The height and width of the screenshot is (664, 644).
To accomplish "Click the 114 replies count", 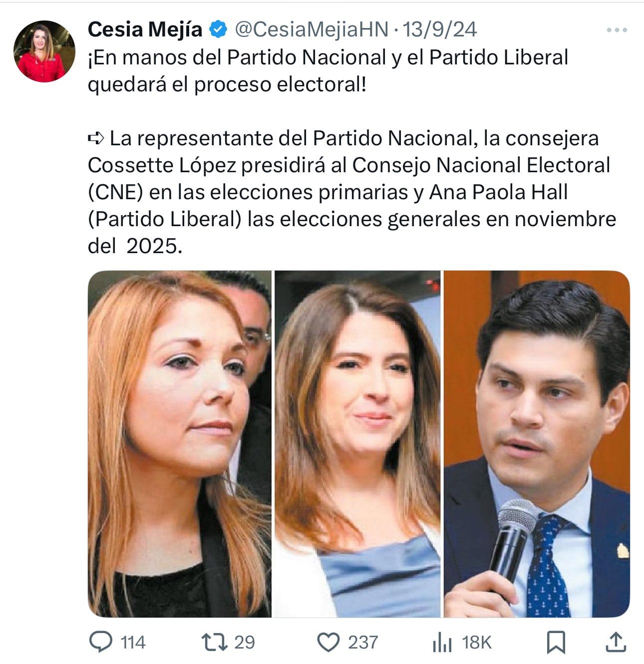I will click(133, 643).
